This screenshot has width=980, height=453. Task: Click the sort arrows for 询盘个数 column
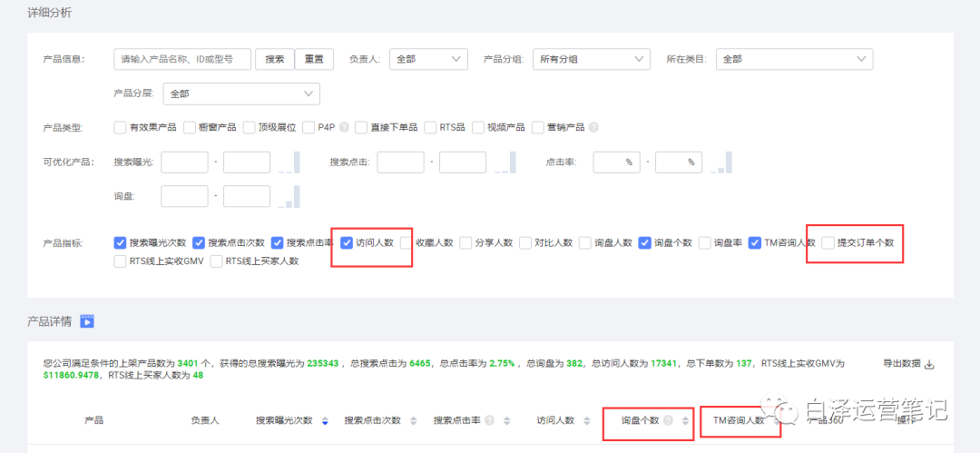[x=686, y=421]
